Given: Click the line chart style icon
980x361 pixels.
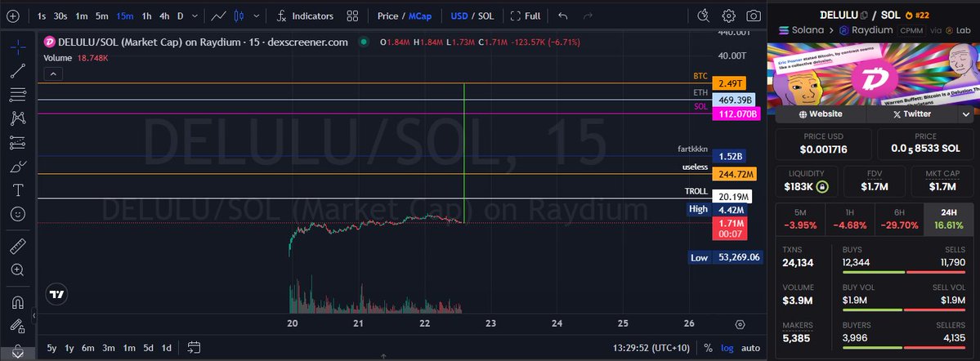Looking at the screenshot, I should pos(219,16).
